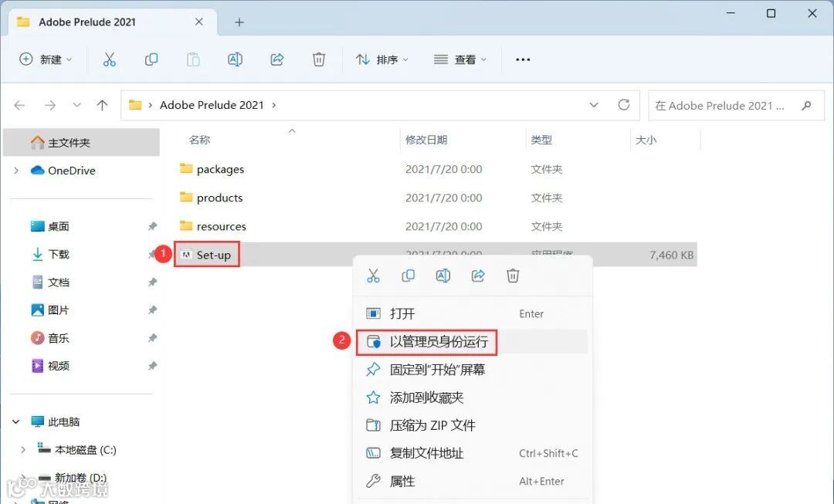Image resolution: width=834 pixels, height=504 pixels.
Task: Click the toolbar Cut scissors icon
Action: coord(109,59)
